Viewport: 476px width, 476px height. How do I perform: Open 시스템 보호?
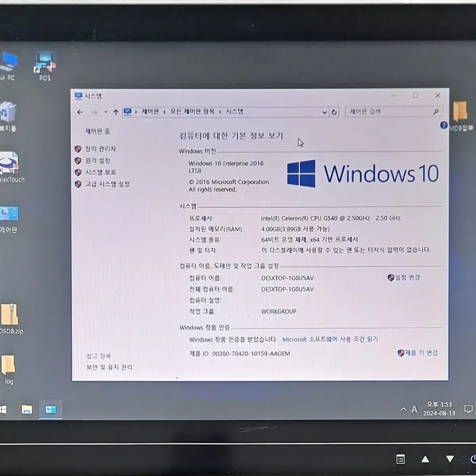coord(101,172)
